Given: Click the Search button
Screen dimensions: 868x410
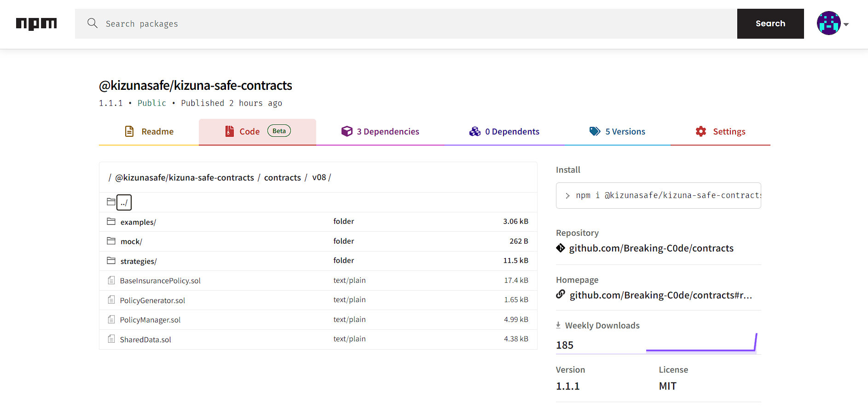Looking at the screenshot, I should point(770,23).
